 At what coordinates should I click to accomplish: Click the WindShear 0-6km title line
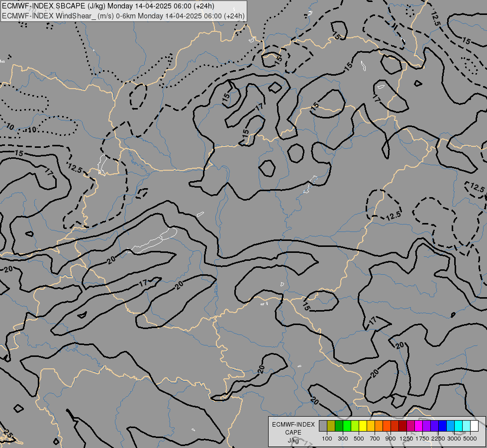(x=123, y=16)
